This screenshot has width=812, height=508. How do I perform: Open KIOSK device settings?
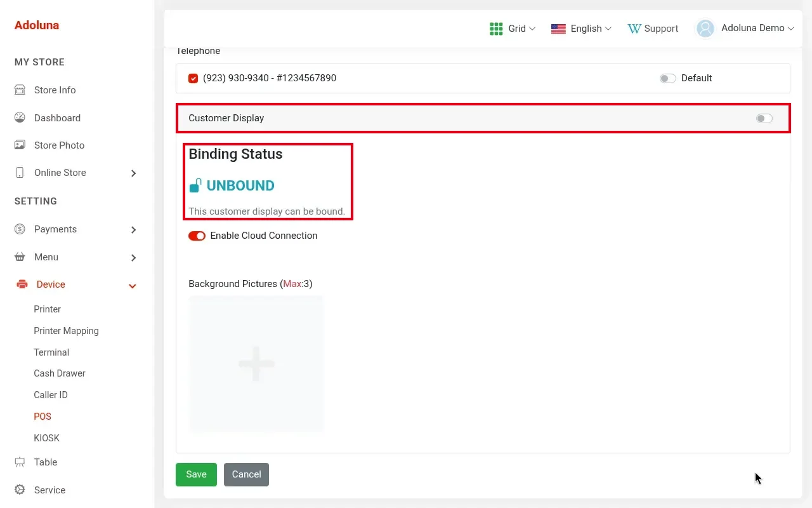click(x=47, y=438)
